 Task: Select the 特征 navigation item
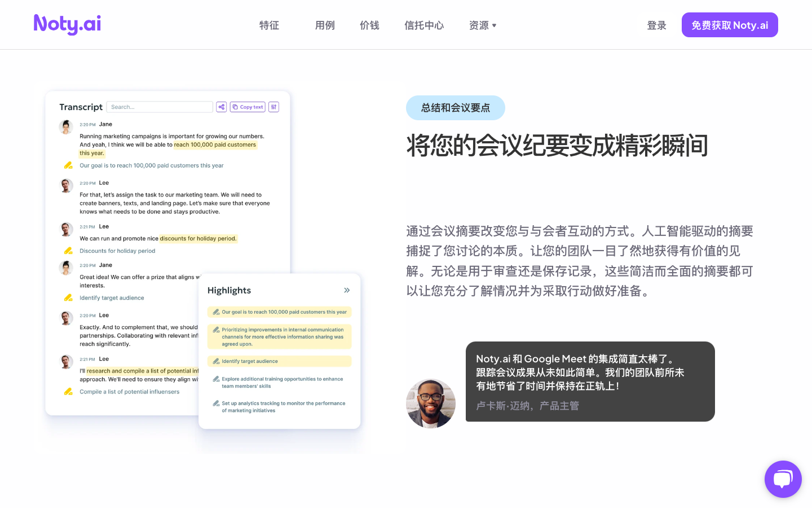point(269,25)
